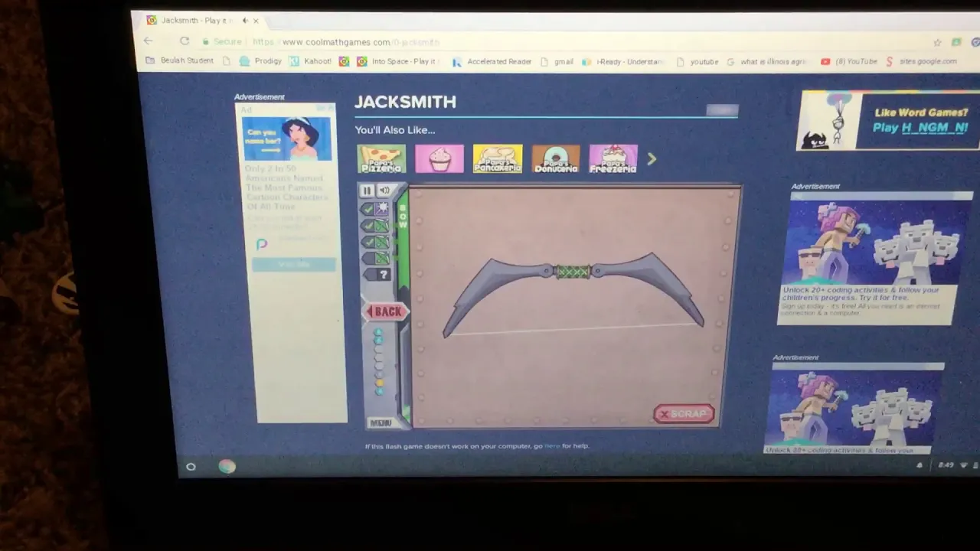This screenshot has width=980, height=551.
Task: Mute the tab using the audio icon
Action: coord(245,21)
